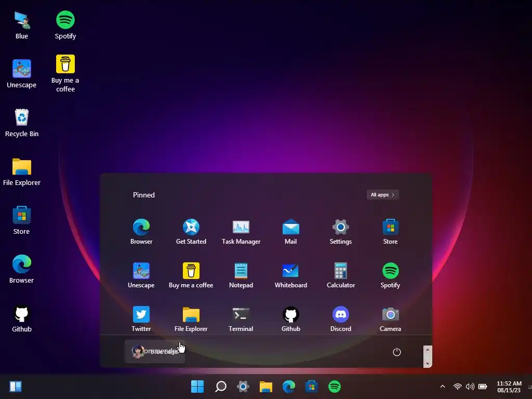532x399 pixels.
Task: Click the Windows Start button on taskbar
Action: [197, 387]
